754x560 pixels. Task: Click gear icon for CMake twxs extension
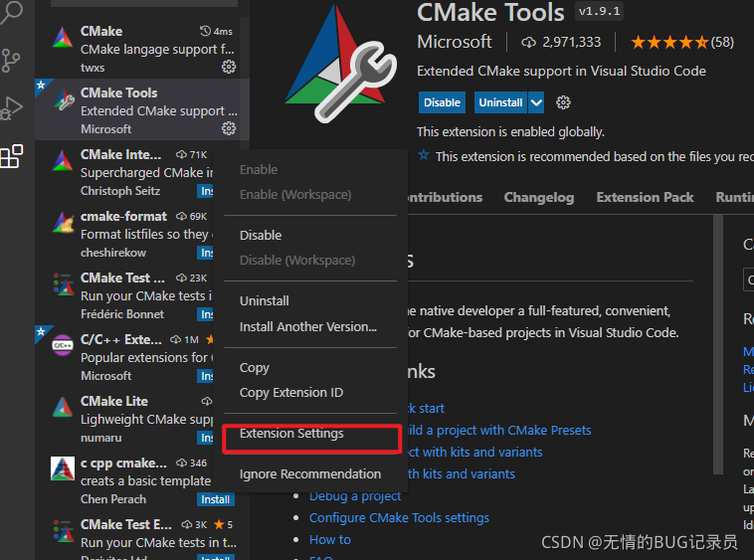click(229, 67)
